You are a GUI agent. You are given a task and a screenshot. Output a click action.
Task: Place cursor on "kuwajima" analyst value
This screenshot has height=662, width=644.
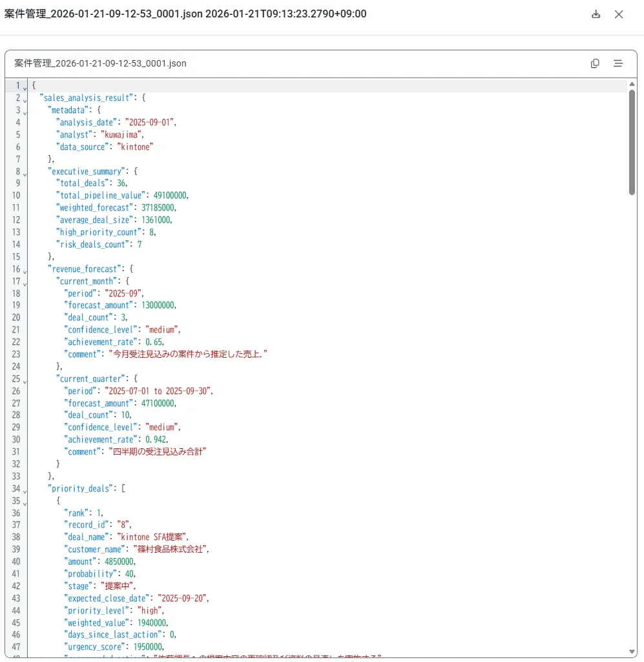coord(121,135)
